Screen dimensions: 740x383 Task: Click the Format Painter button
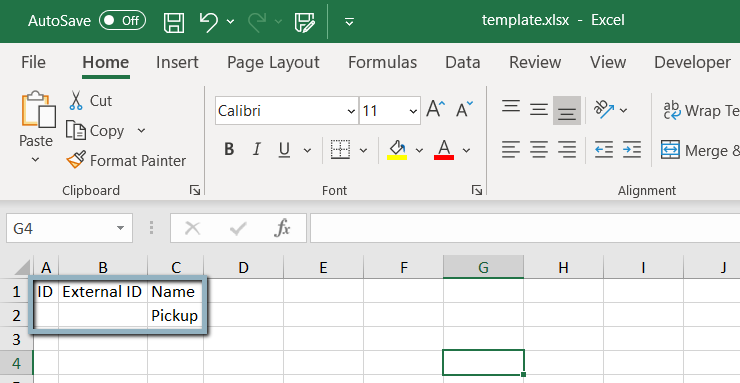126,161
